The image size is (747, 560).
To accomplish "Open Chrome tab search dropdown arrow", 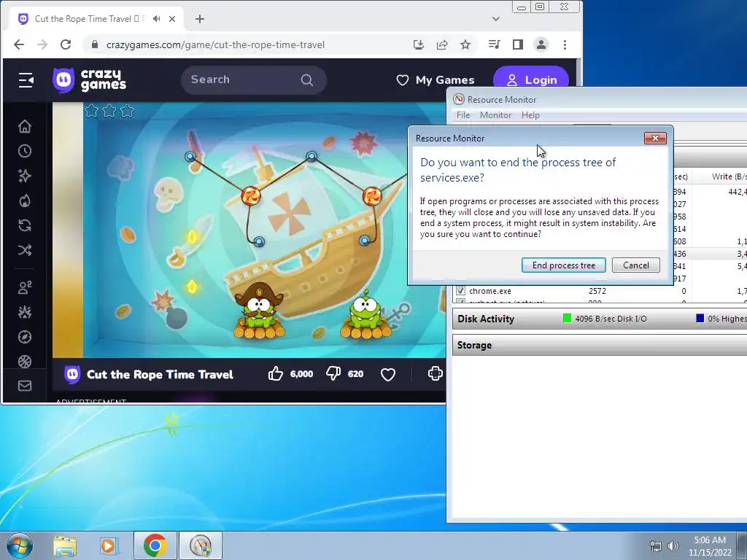I will pos(496,19).
